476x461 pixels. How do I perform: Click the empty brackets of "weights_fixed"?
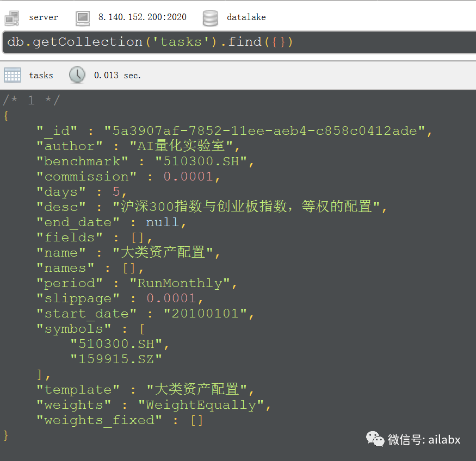click(196, 420)
